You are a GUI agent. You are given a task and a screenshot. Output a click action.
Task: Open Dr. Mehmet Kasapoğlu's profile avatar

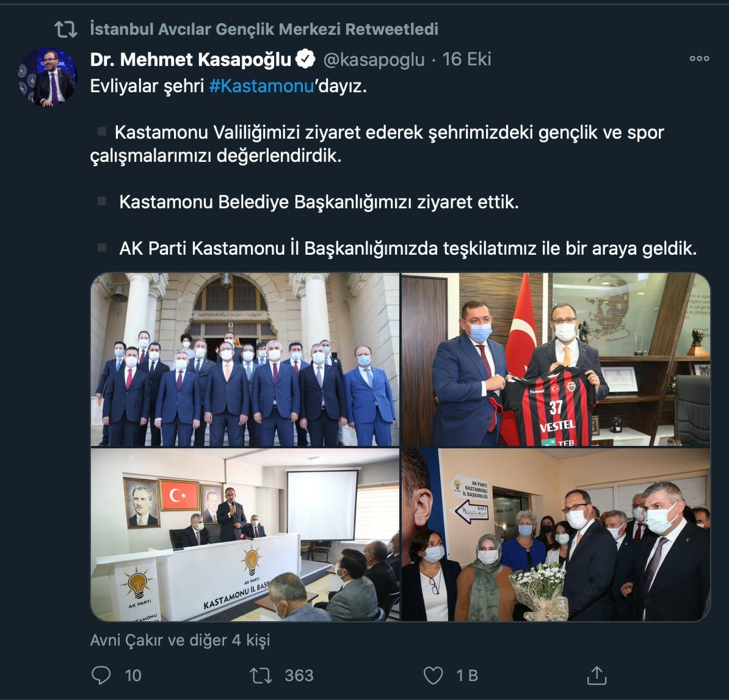coord(48,77)
